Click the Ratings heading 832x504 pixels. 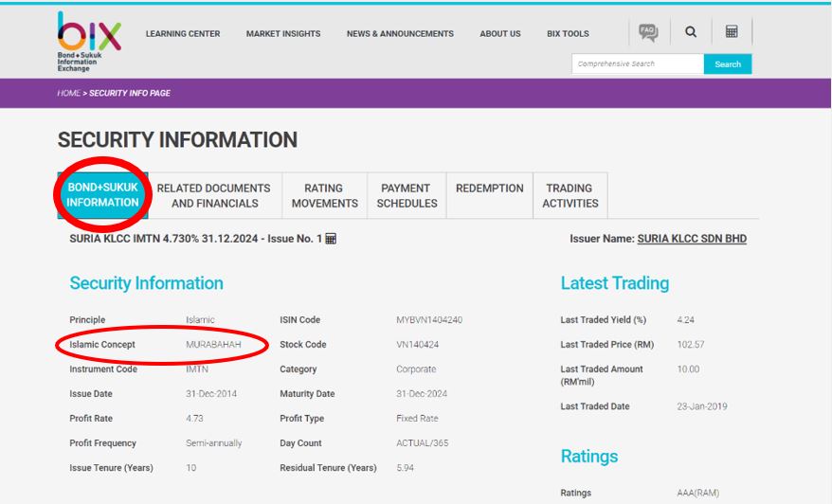pyautogui.click(x=589, y=457)
